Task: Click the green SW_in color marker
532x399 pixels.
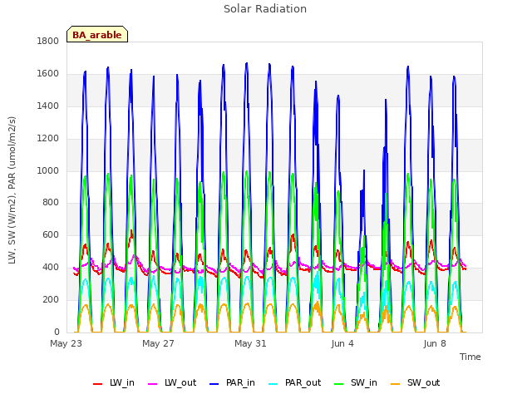Action: click(x=338, y=384)
